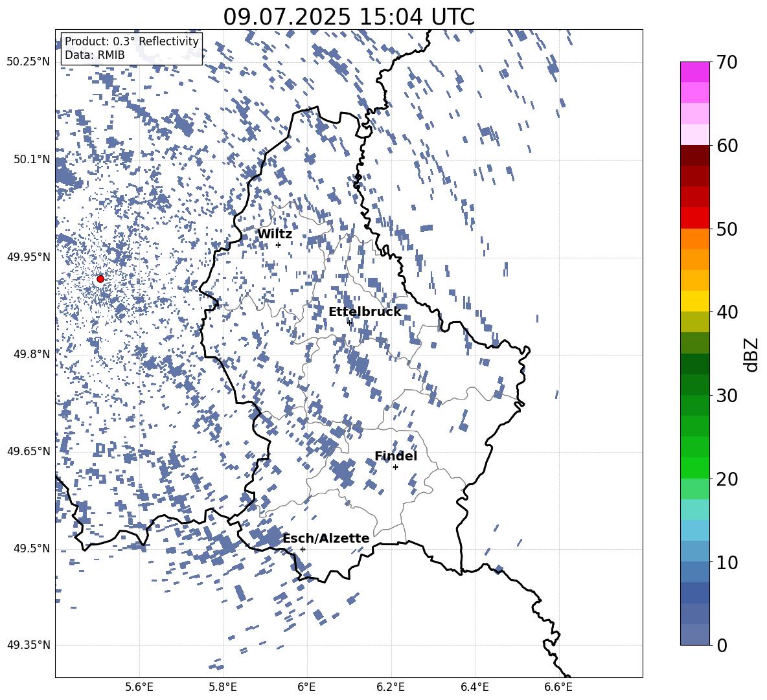Click the dBZ colorbar label
Viewport: 767px width, 700px height.
(752, 354)
